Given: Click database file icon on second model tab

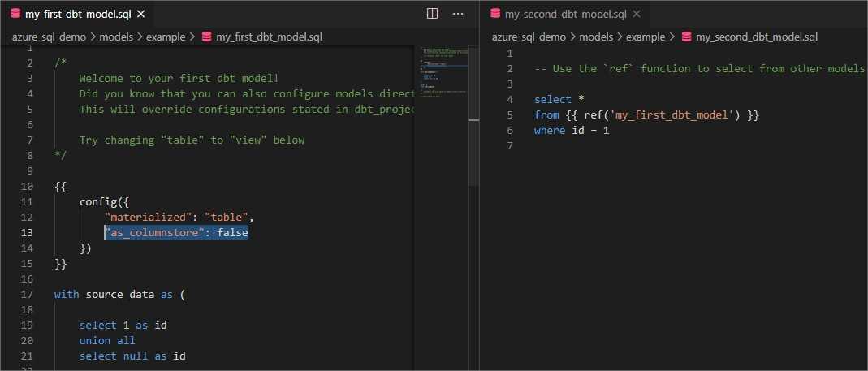Looking at the screenshot, I should click(494, 15).
